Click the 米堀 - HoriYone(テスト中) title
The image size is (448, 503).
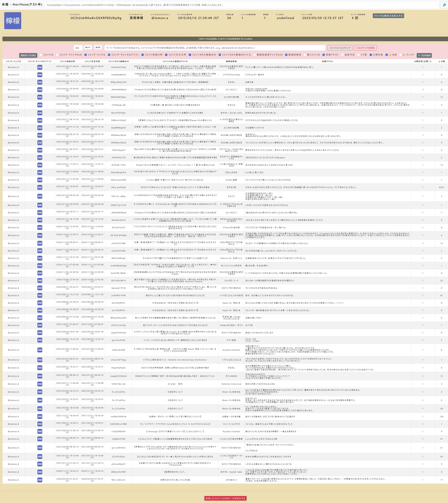tap(22, 5)
